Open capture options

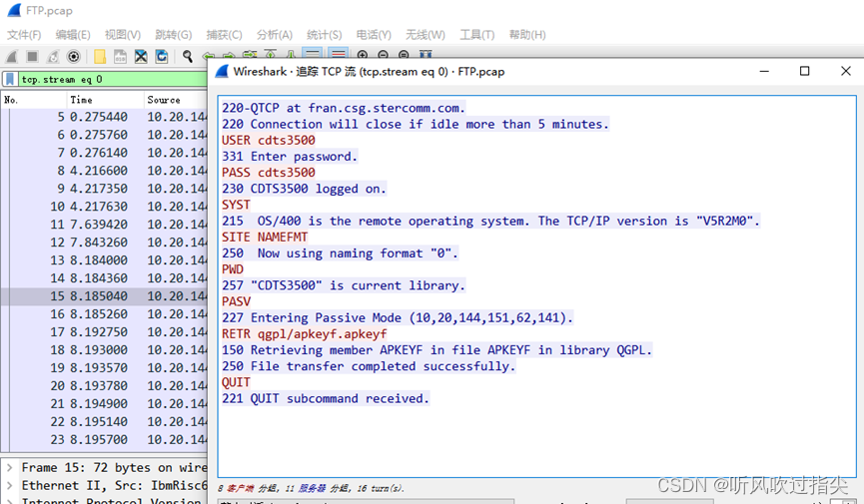click(73, 56)
